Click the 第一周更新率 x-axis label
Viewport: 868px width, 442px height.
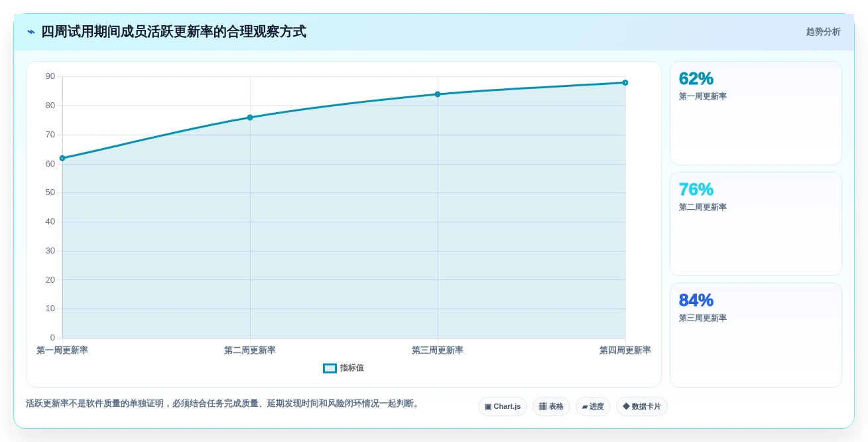coord(62,350)
